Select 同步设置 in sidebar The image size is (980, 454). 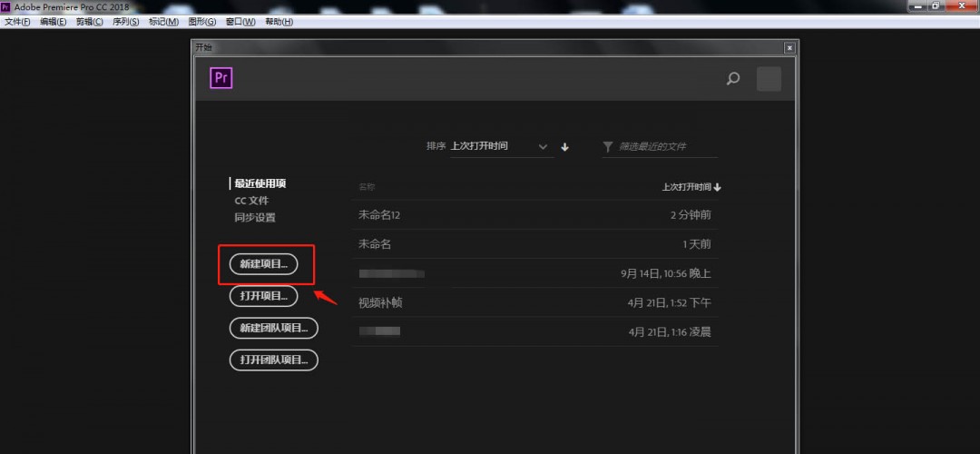(255, 218)
